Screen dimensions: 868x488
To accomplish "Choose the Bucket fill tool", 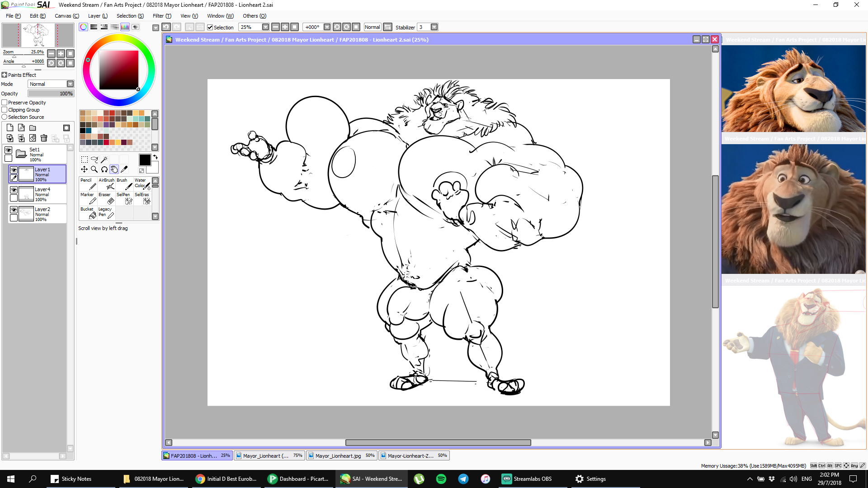I will click(x=88, y=213).
